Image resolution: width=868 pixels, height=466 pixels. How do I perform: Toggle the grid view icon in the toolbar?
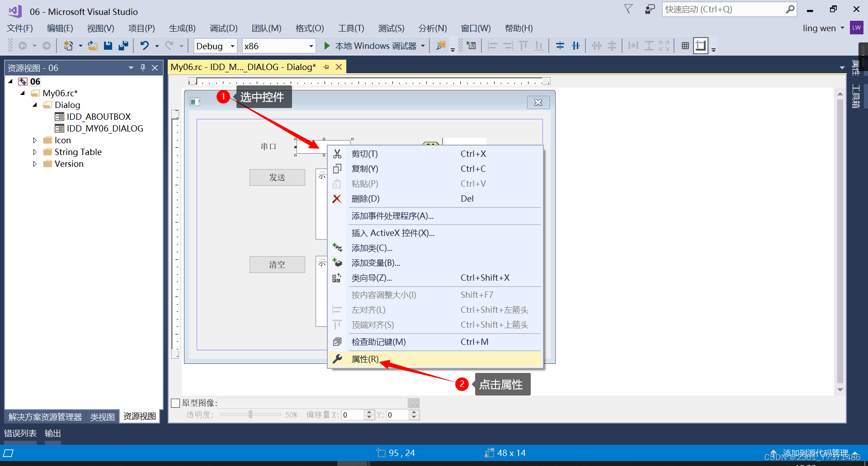click(x=685, y=45)
